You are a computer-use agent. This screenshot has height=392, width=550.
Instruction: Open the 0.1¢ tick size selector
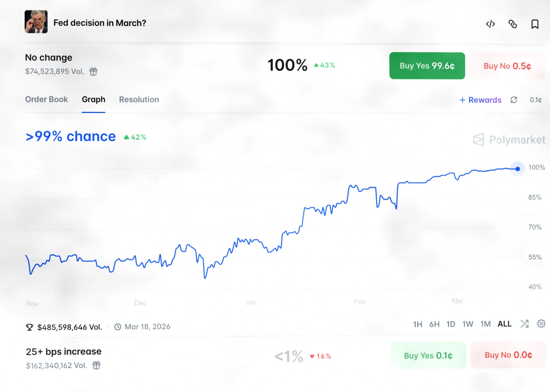click(x=535, y=100)
